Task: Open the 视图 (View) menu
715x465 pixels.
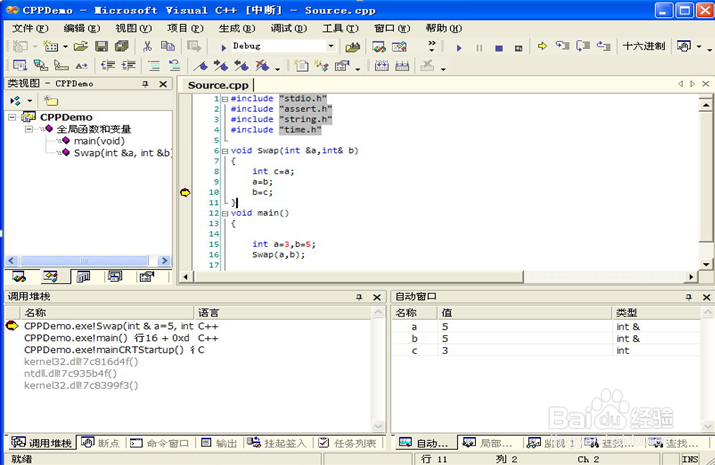Action: 133,28
